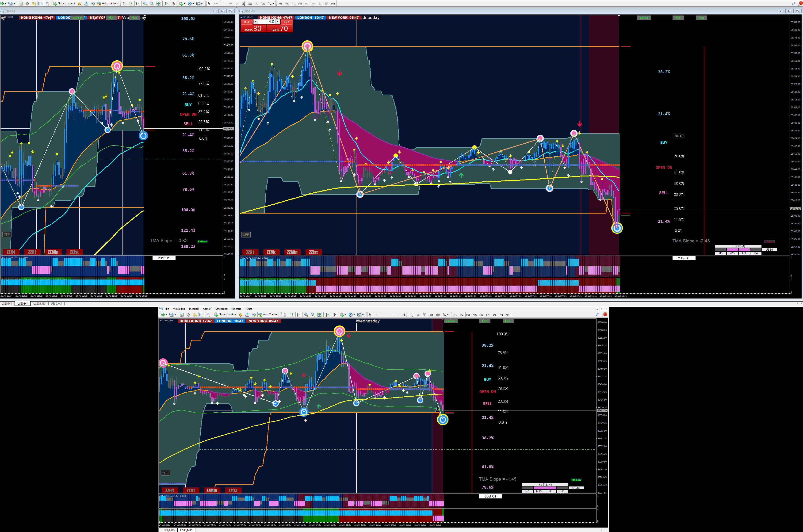Select Ellipse drawing tool in lower window toolbar
The image size is (803, 532).
click(438, 315)
